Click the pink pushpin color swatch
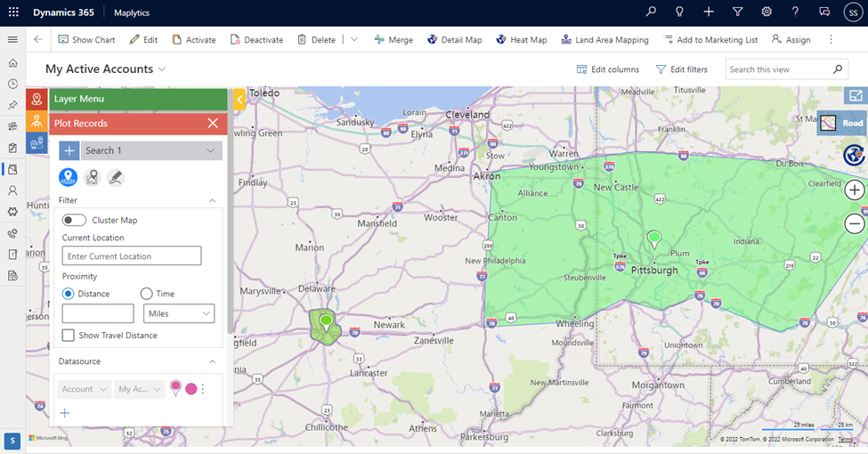Image resolution: width=868 pixels, height=454 pixels. (x=175, y=388)
